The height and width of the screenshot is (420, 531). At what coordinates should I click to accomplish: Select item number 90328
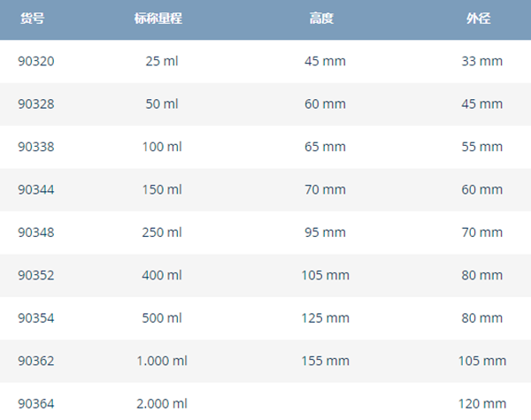coord(36,104)
